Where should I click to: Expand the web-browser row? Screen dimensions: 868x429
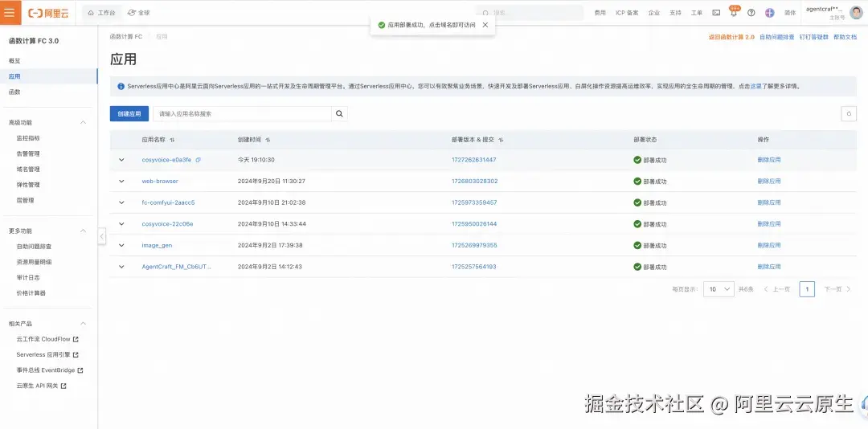122,181
